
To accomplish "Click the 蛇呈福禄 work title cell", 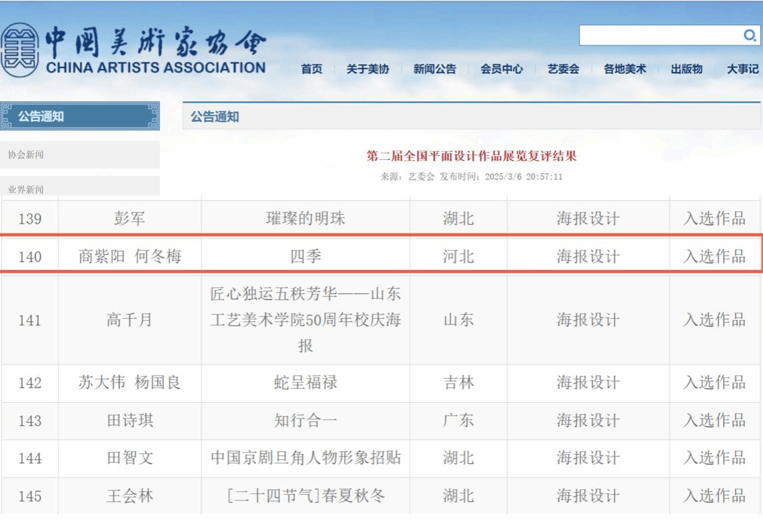I will pos(305,383).
